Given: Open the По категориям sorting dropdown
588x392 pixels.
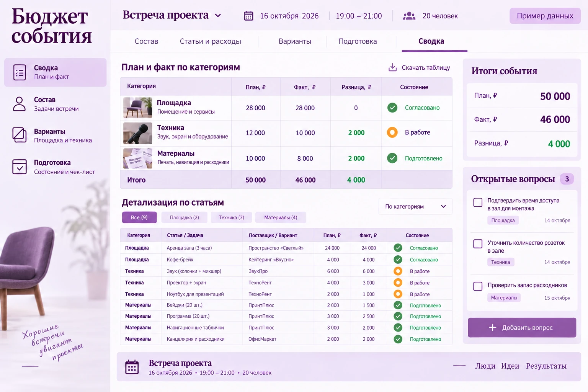Looking at the screenshot, I should pos(415,206).
